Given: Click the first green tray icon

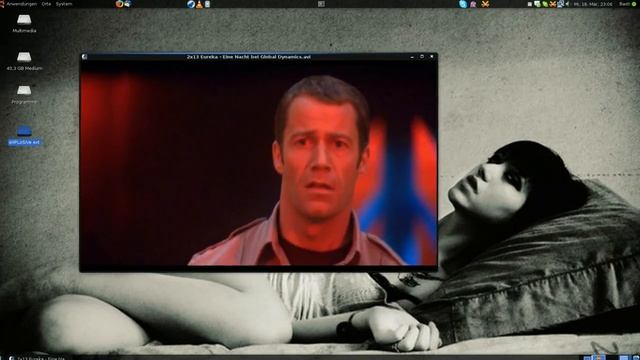Looking at the screenshot, I should point(537,4).
